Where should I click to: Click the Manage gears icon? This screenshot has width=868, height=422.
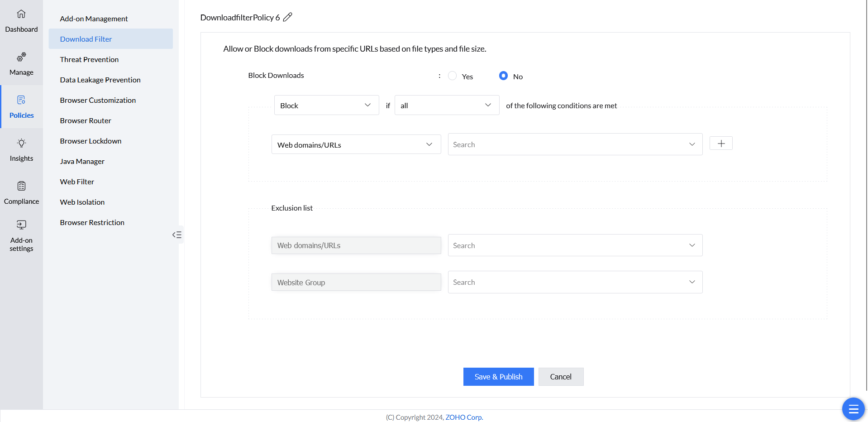click(21, 57)
